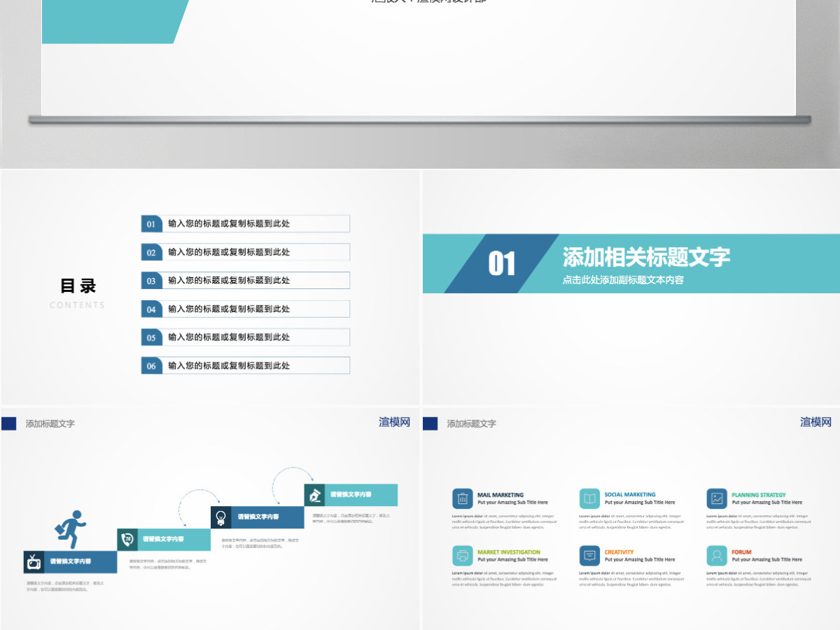
Task: Click the shield icon on the second stair step
Action: [x=127, y=540]
